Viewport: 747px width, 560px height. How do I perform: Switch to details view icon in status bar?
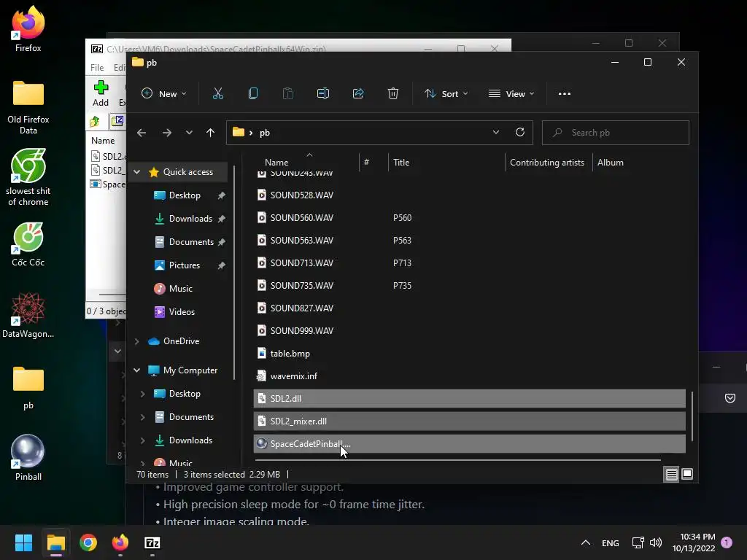(x=672, y=474)
